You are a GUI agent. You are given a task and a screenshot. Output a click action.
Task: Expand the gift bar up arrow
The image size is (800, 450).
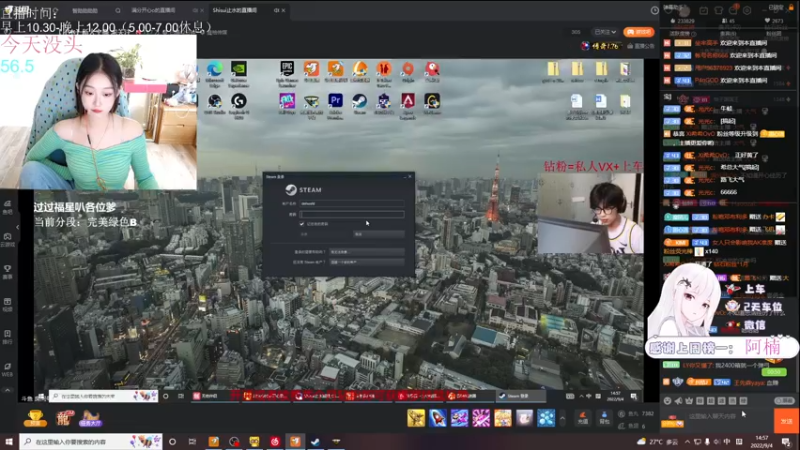562,418
